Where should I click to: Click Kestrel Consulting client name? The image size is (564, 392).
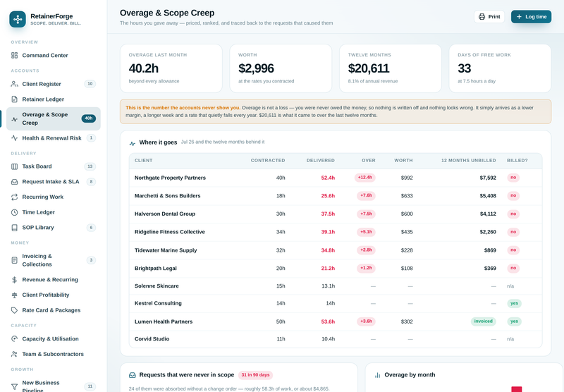coord(158,303)
